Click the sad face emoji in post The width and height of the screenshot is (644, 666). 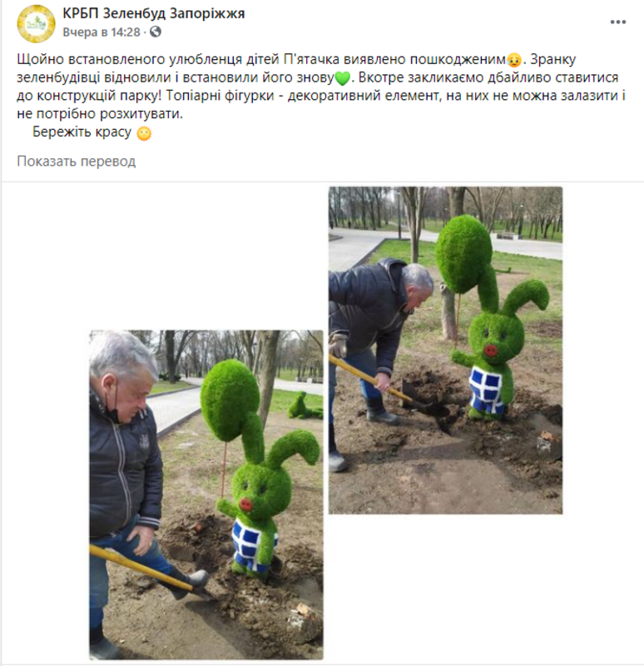tap(514, 60)
